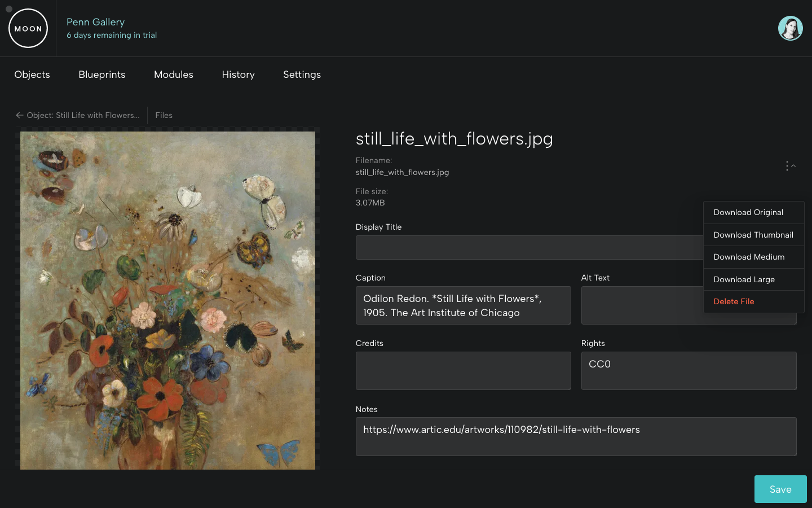812x508 pixels.
Task: Click Delete File in the menu
Action: click(x=754, y=301)
